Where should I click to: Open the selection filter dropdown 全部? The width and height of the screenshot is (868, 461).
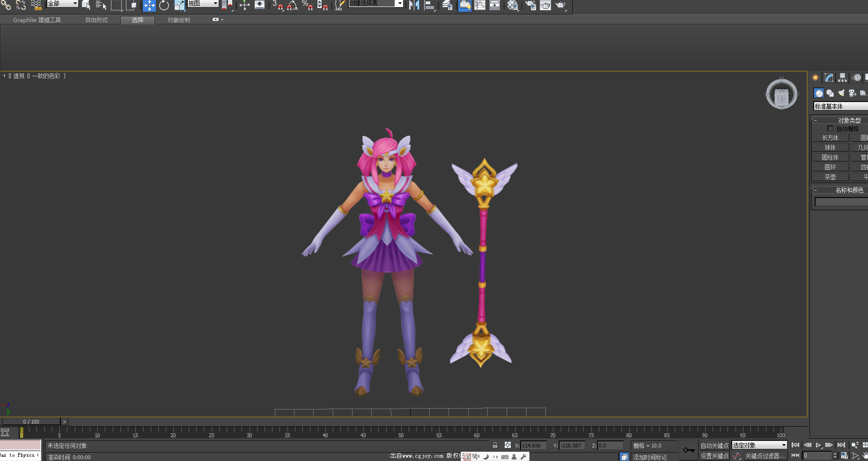pyautogui.click(x=62, y=3)
